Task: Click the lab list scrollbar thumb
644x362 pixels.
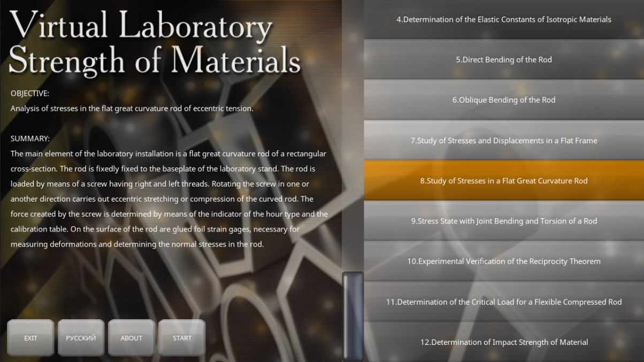Action: 353,316
